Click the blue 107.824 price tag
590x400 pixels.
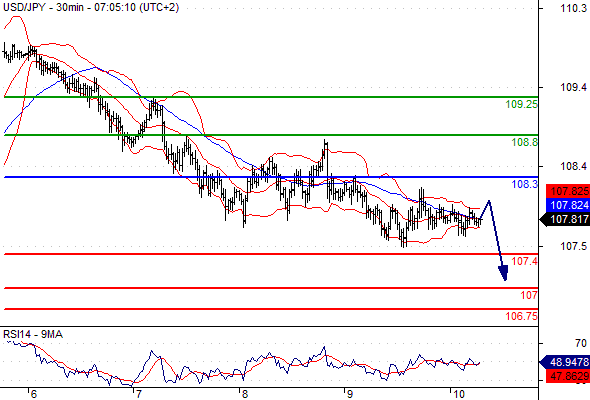(568, 205)
